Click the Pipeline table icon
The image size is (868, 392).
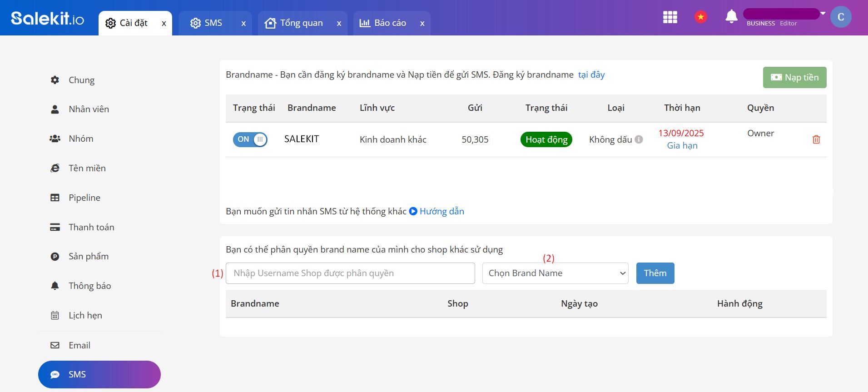[55, 198]
